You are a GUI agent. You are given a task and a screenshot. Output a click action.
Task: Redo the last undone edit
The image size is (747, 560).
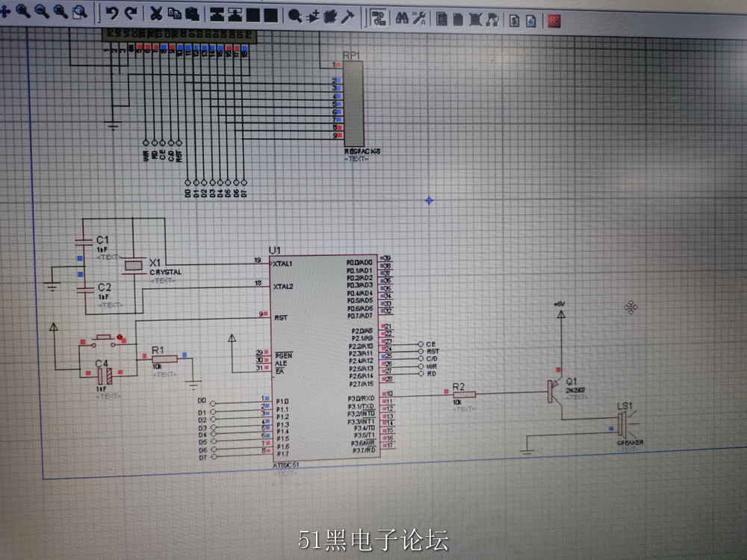coord(131,13)
